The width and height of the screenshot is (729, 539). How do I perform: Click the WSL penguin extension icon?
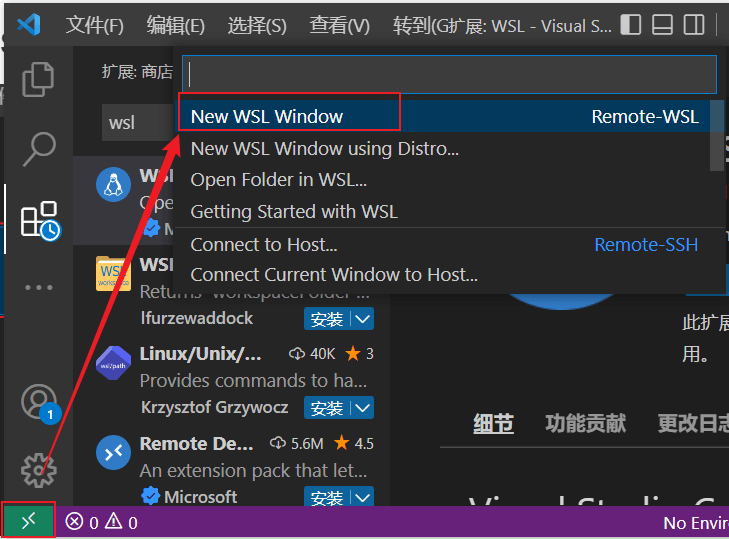[113, 184]
